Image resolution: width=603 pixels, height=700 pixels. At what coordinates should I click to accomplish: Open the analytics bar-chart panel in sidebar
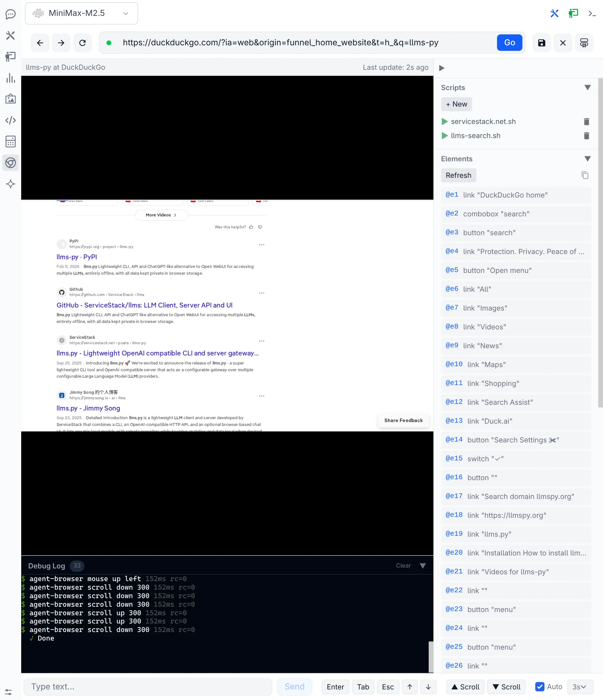coord(11,78)
